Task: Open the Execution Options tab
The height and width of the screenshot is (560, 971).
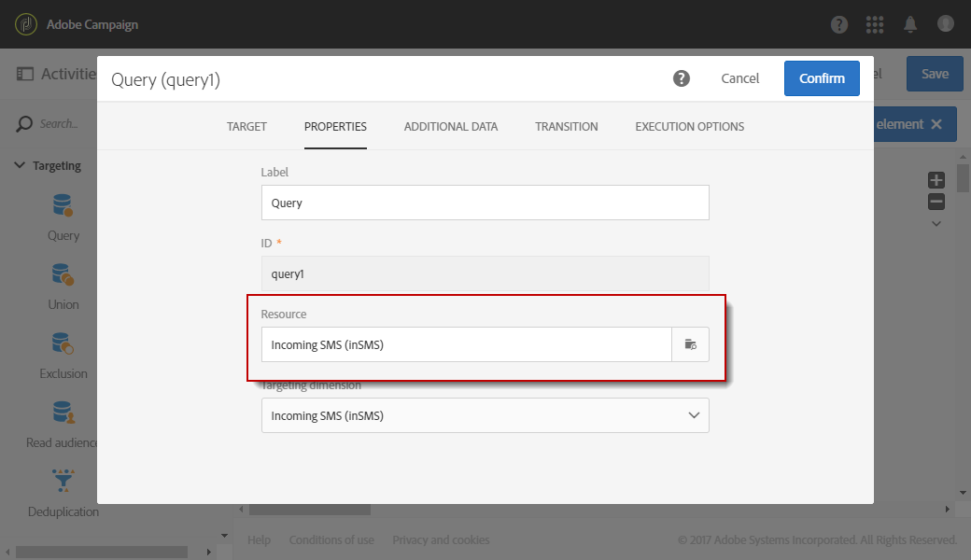Action: [689, 126]
